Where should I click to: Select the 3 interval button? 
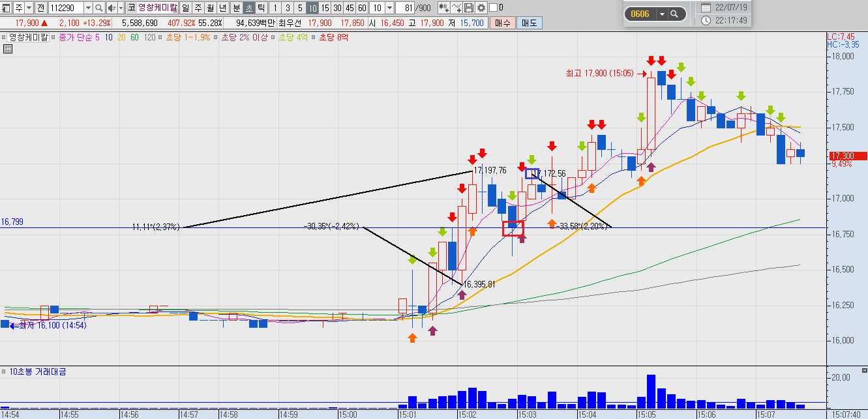tap(287, 8)
